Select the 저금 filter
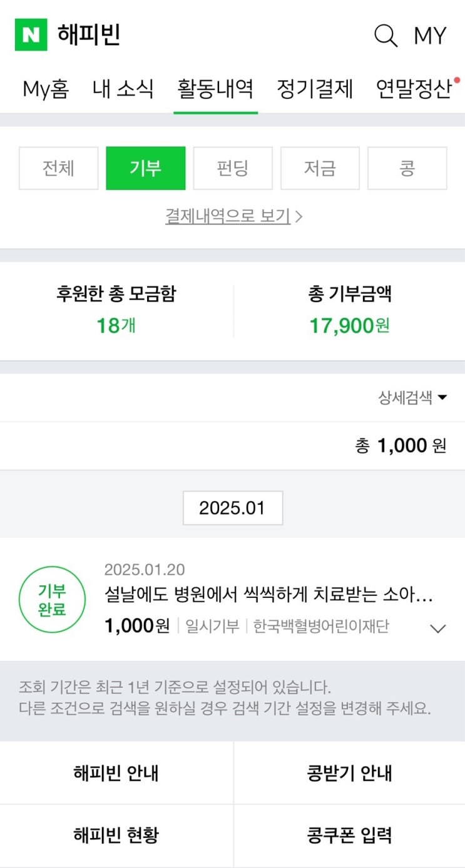The width and height of the screenshot is (465, 868). tap(320, 168)
